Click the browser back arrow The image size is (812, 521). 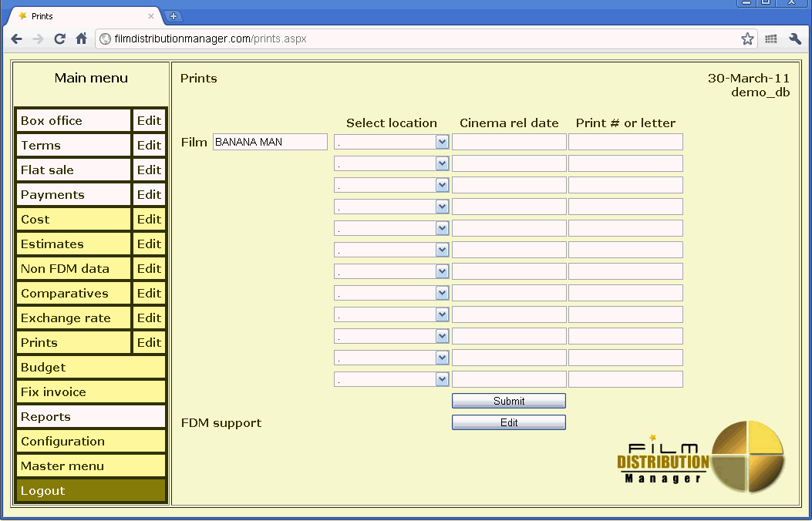[x=16, y=39]
